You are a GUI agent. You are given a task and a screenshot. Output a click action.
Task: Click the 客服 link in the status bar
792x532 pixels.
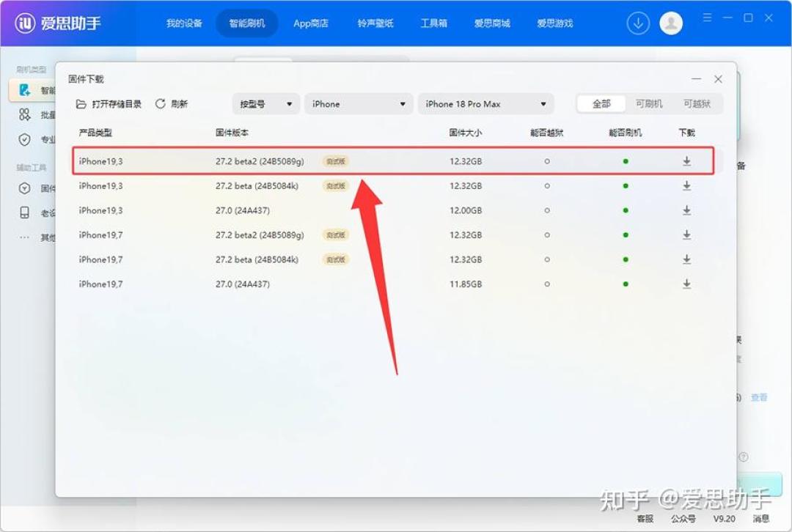click(x=645, y=518)
